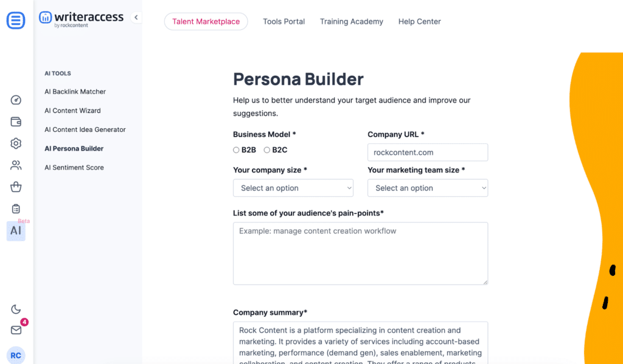Select the AI Beta tools icon

click(x=16, y=231)
